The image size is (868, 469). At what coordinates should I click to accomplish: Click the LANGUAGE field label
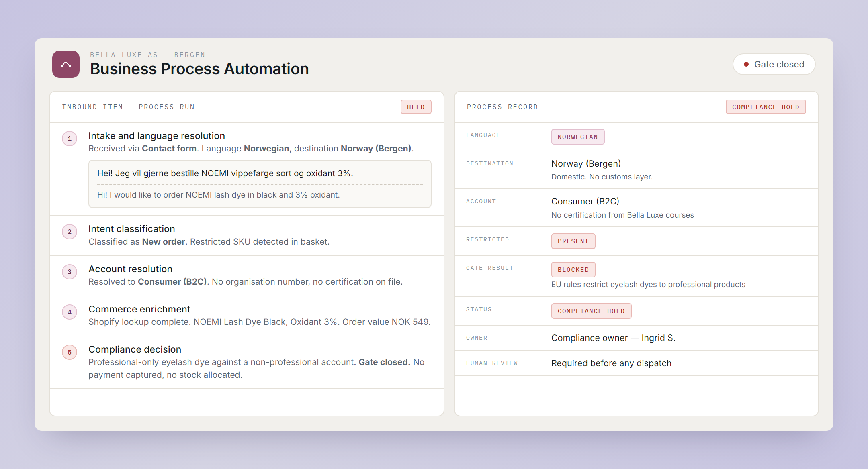coord(483,135)
